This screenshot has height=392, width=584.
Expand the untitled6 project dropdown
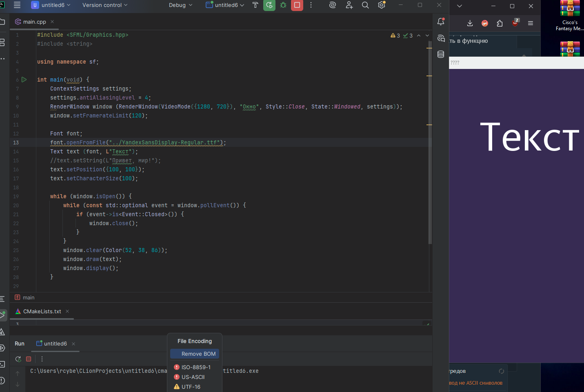[56, 5]
